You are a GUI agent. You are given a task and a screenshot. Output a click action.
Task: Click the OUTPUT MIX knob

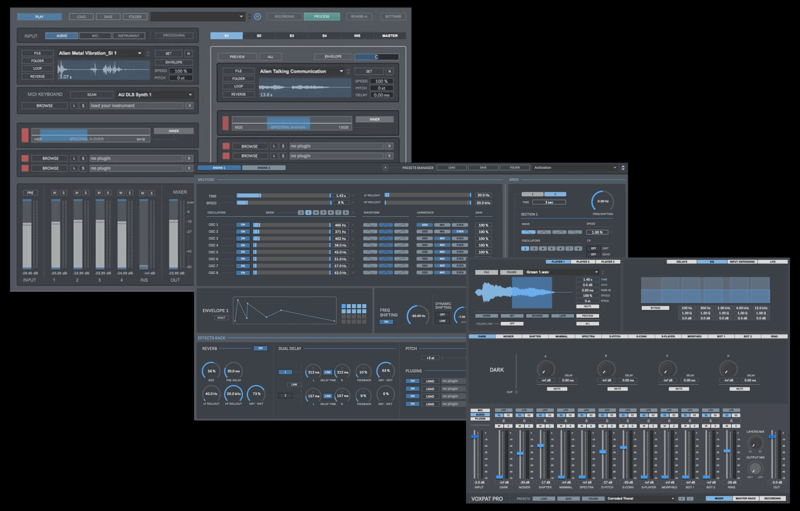(x=755, y=469)
